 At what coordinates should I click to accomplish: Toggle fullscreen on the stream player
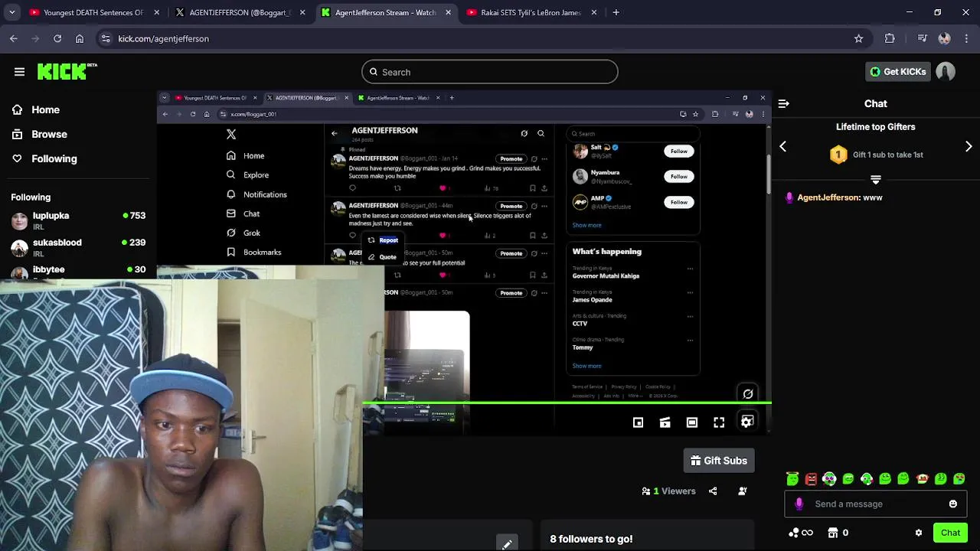(x=719, y=422)
